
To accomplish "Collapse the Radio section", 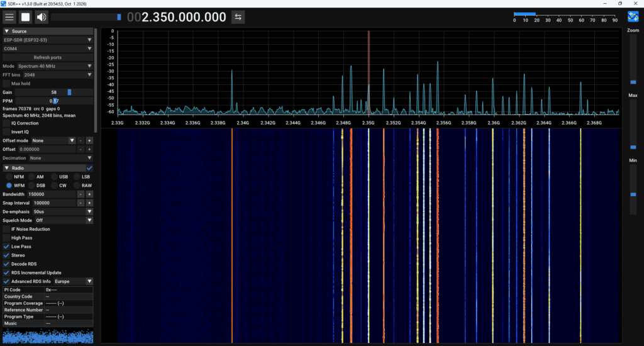I will (x=44, y=168).
